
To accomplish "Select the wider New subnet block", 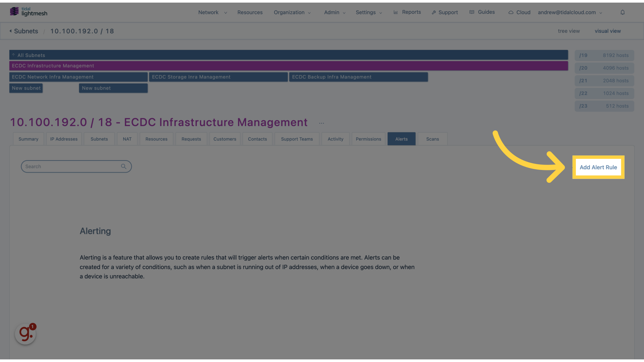I will (x=113, y=88).
